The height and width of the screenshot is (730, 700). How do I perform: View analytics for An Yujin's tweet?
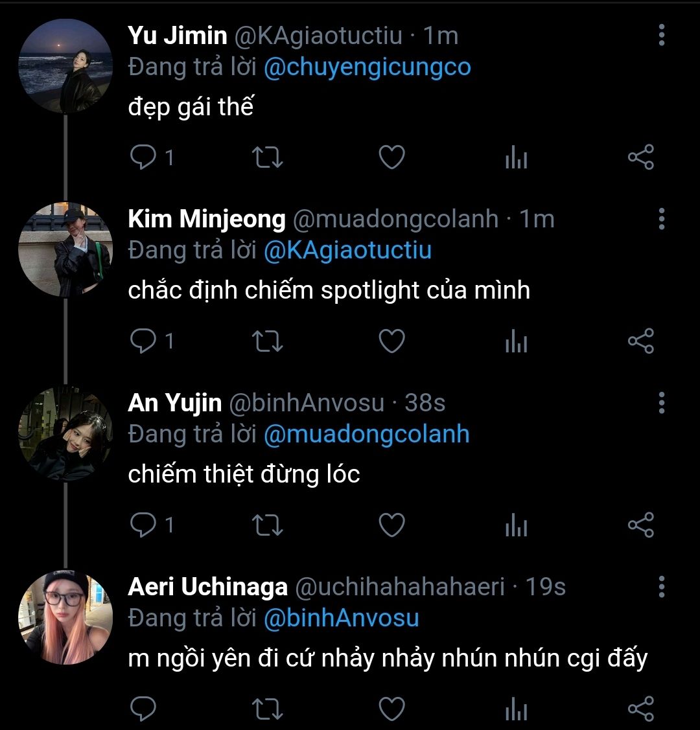pos(516,525)
